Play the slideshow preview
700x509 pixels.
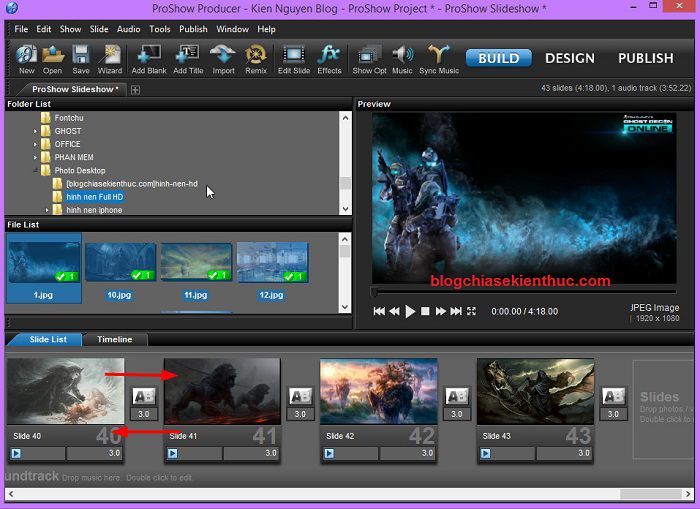410,311
